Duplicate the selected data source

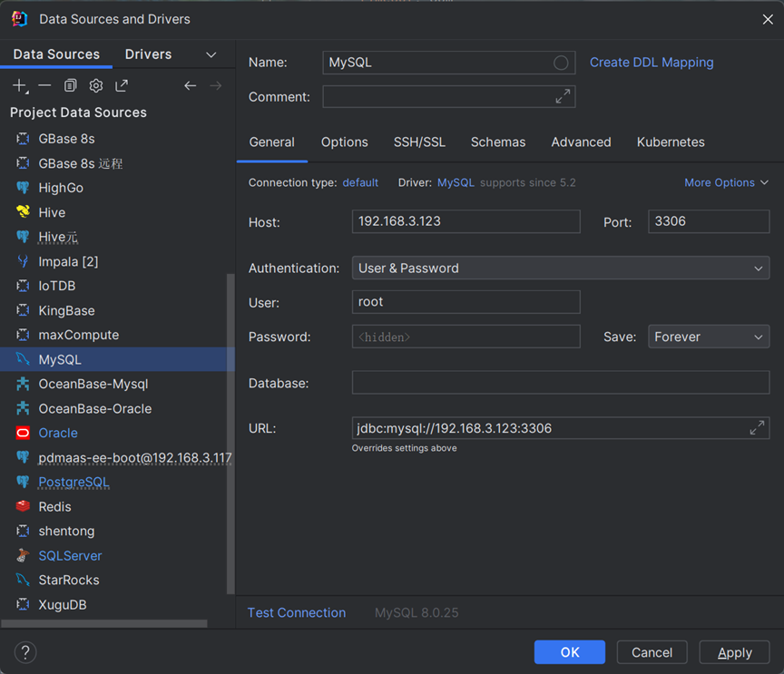click(x=70, y=85)
